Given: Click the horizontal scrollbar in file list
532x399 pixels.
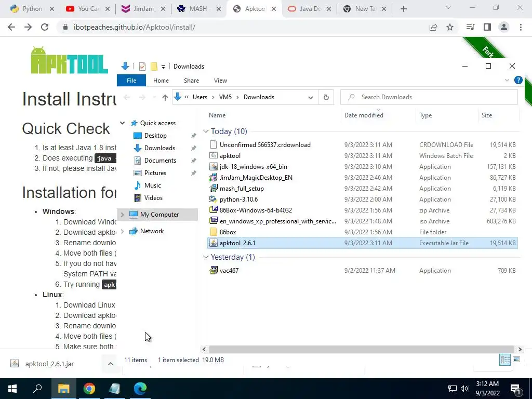Looking at the screenshot, I should coord(362,349).
